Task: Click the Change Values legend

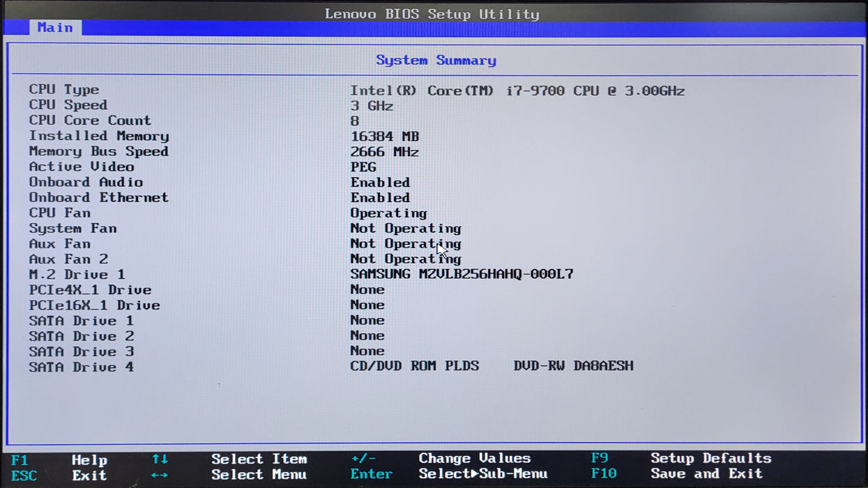Action: [x=475, y=459]
